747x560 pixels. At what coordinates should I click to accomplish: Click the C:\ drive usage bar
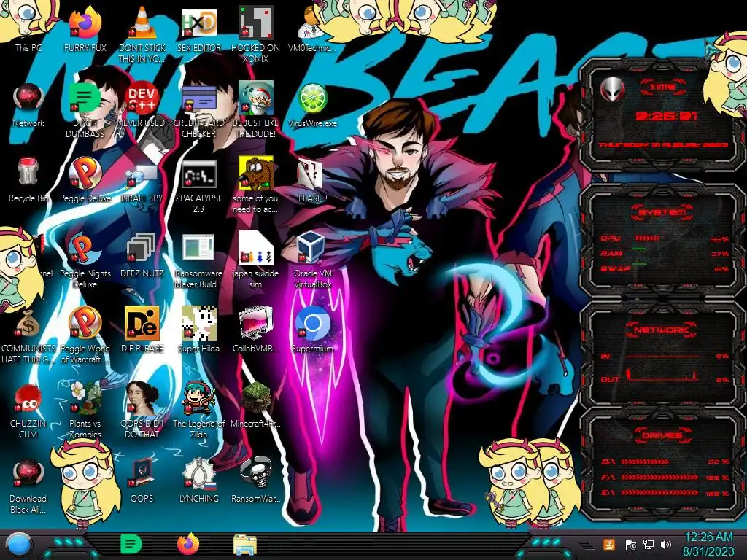point(645,462)
